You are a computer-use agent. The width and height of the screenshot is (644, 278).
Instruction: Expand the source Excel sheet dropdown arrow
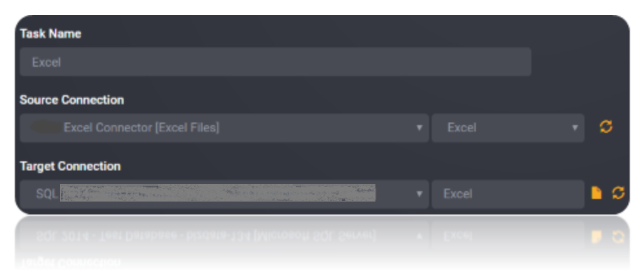[575, 128]
